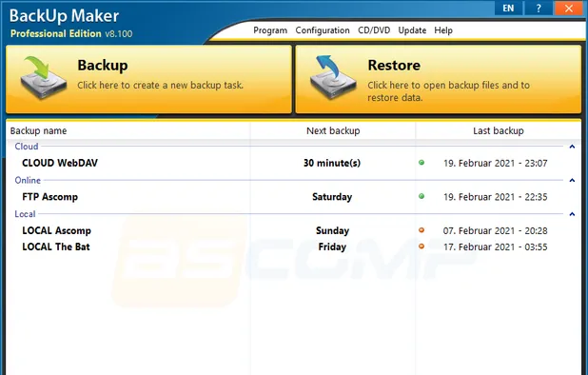Click last backup date 17. Februar 2021 - 03:55

pos(495,247)
